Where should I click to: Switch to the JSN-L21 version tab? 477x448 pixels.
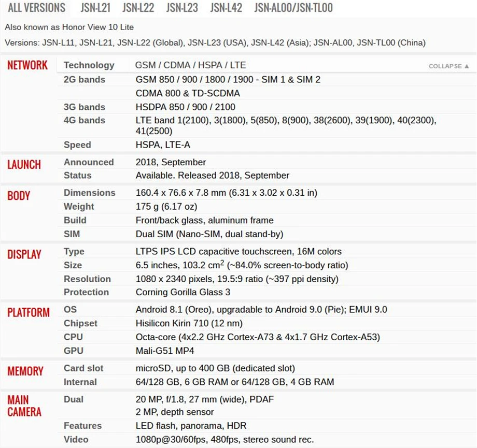coord(95,8)
